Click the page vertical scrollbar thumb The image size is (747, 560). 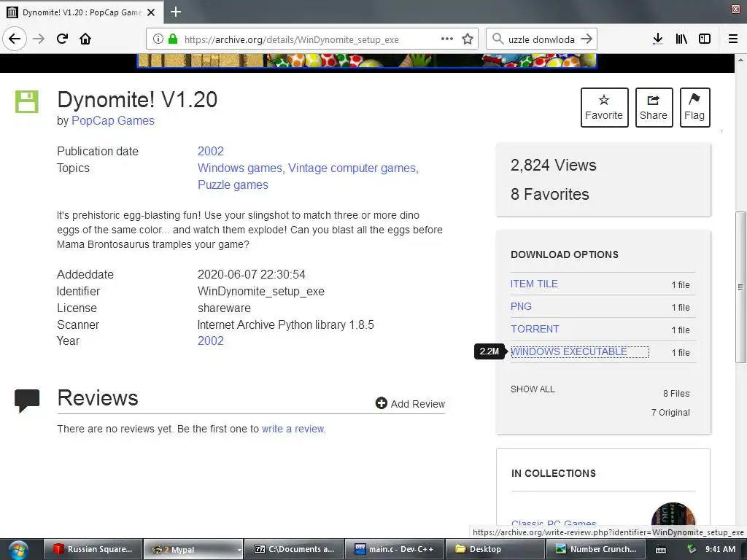point(740,287)
